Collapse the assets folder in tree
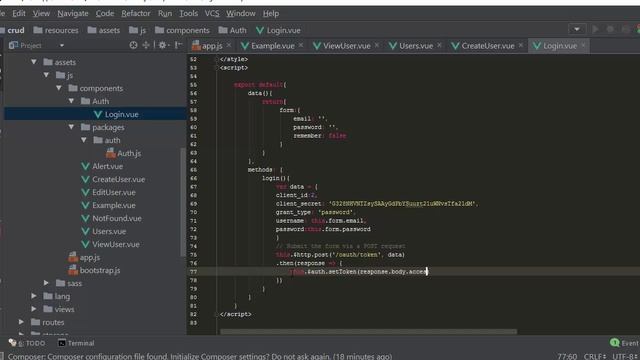 34,62
